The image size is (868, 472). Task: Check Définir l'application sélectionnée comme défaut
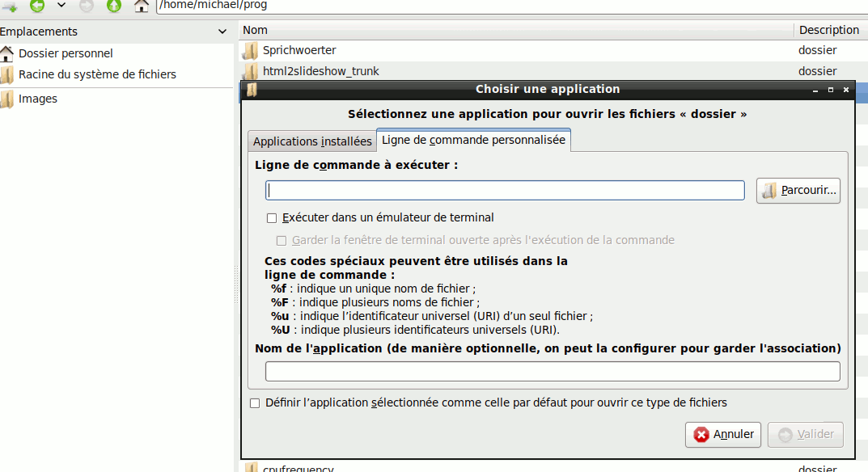click(x=255, y=402)
